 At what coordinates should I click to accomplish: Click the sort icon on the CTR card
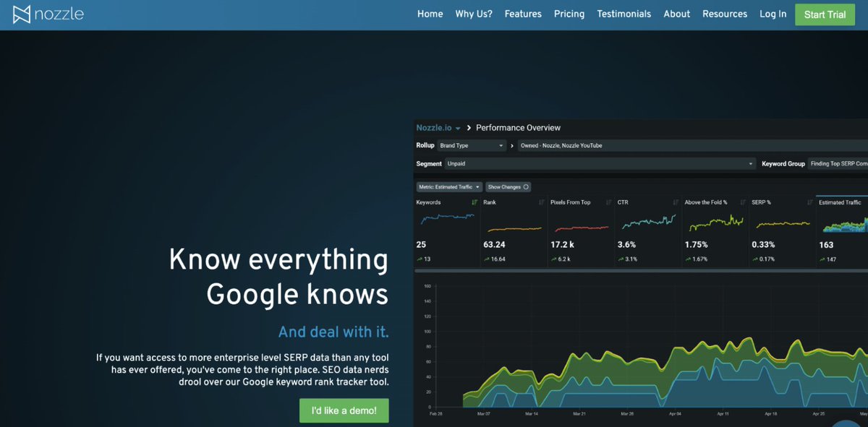(x=676, y=202)
